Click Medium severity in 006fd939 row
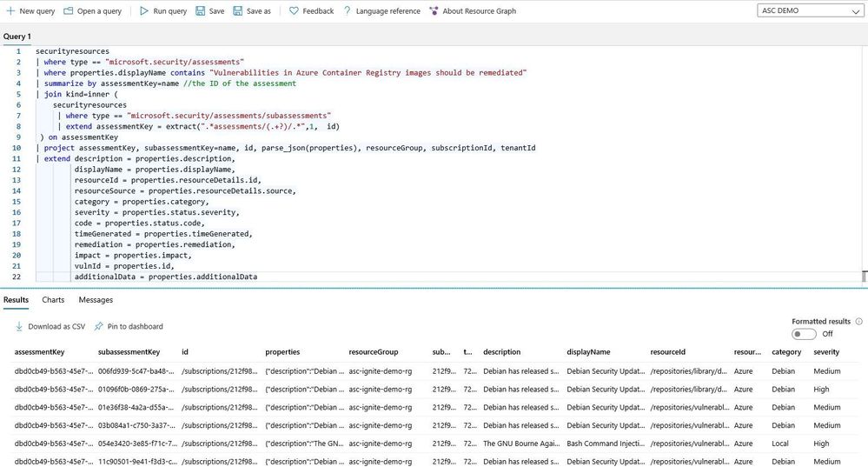 click(x=826, y=371)
